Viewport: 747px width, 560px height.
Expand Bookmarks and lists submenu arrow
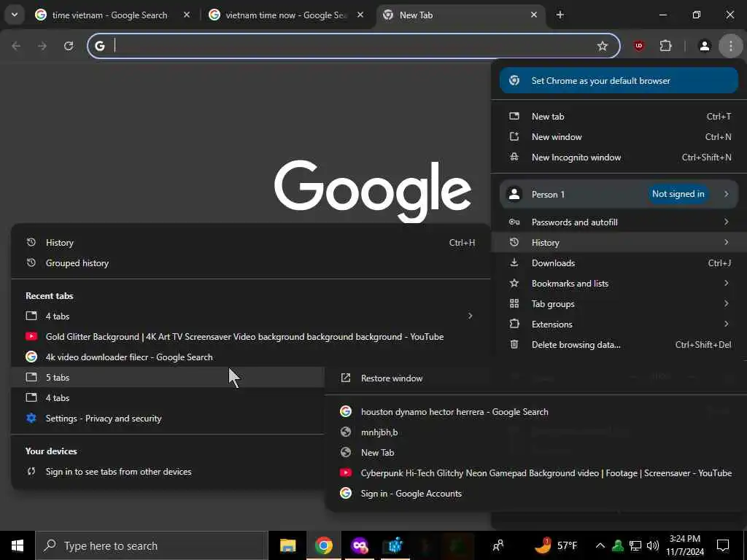coord(726,284)
